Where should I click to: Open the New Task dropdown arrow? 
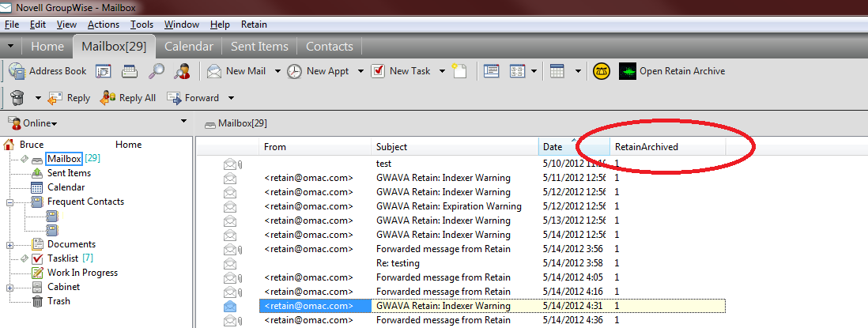point(443,71)
